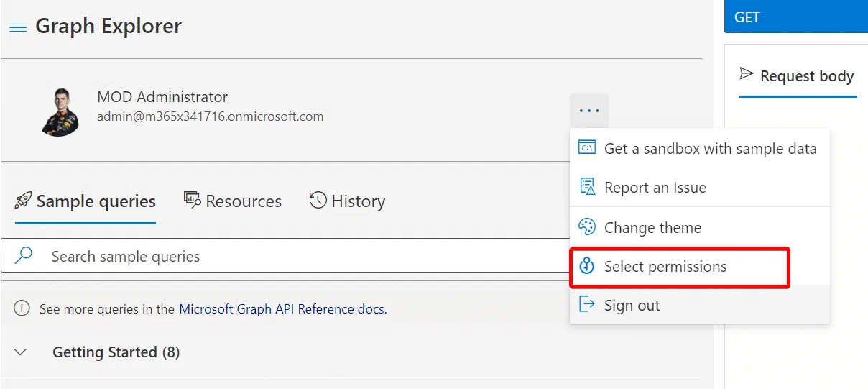Click the History clock icon

click(x=318, y=201)
